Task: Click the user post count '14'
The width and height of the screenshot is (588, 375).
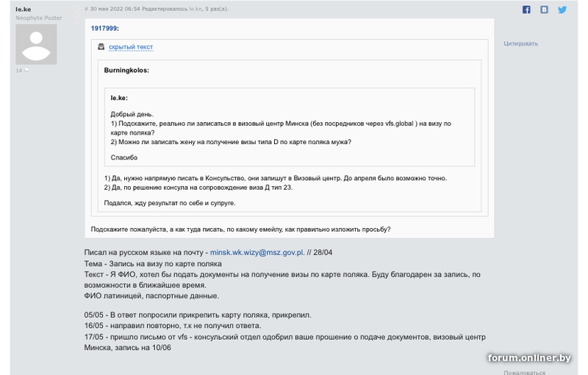Action: 19,70
